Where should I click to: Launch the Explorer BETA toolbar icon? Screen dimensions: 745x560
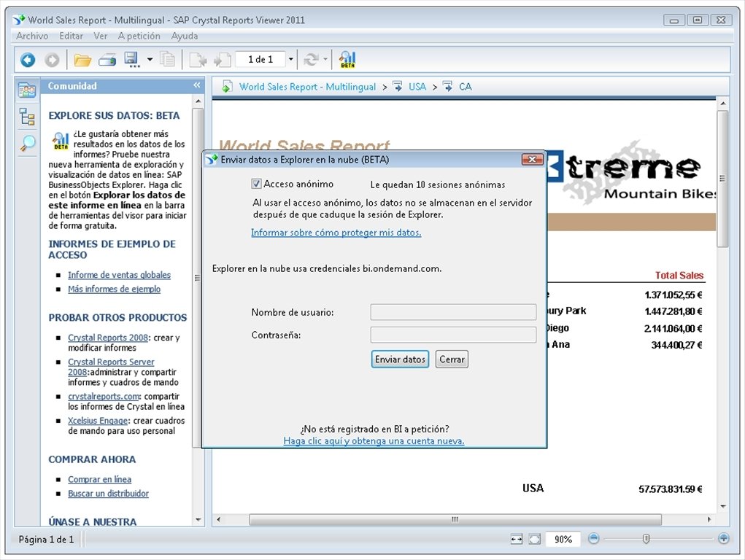pos(347,60)
